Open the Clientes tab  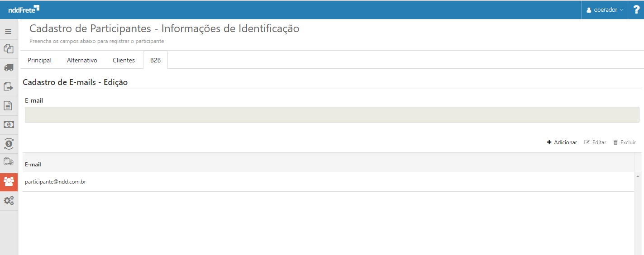124,60
